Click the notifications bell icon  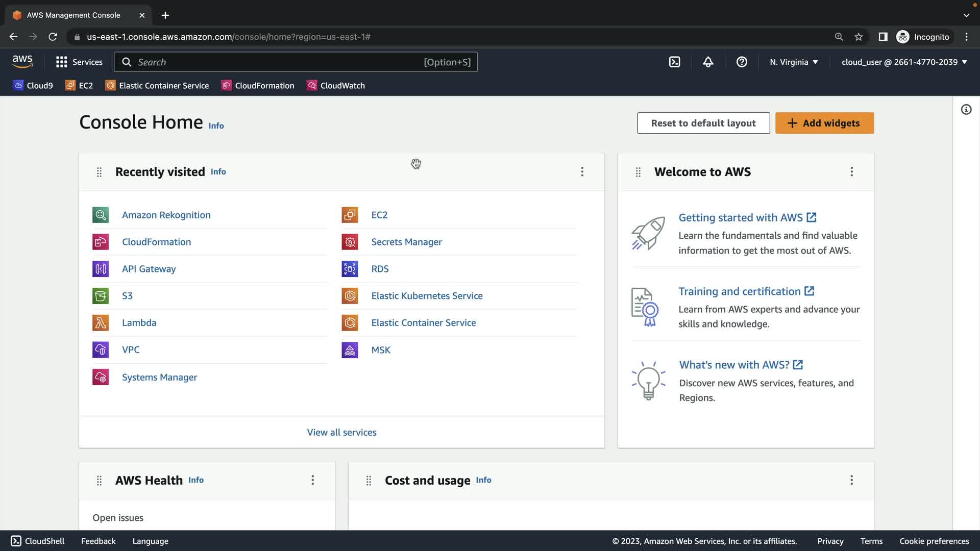pyautogui.click(x=708, y=62)
